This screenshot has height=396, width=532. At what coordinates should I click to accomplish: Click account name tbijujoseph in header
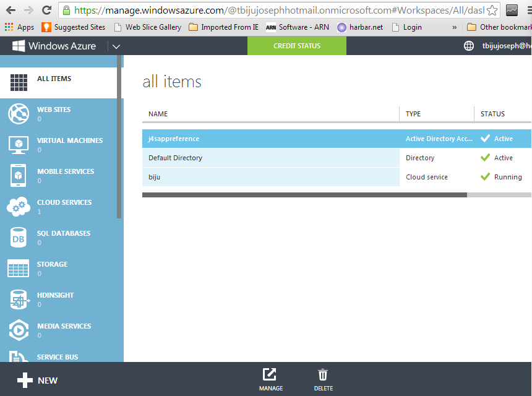(x=507, y=46)
